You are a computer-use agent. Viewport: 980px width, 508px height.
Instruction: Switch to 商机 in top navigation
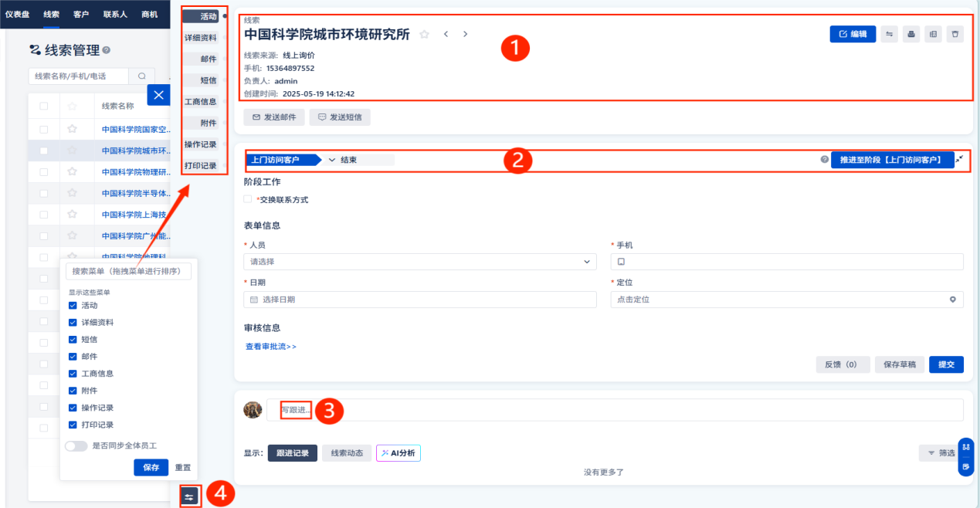coord(150,15)
